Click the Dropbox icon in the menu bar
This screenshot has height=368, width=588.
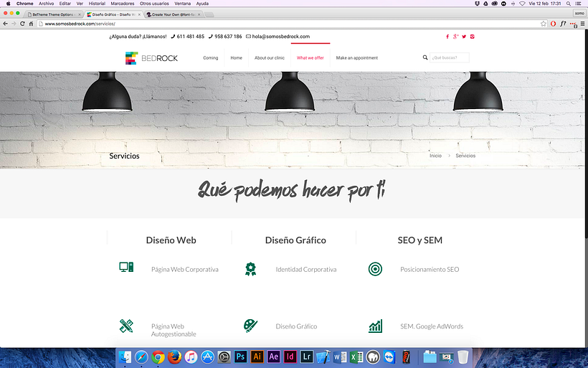(x=477, y=4)
